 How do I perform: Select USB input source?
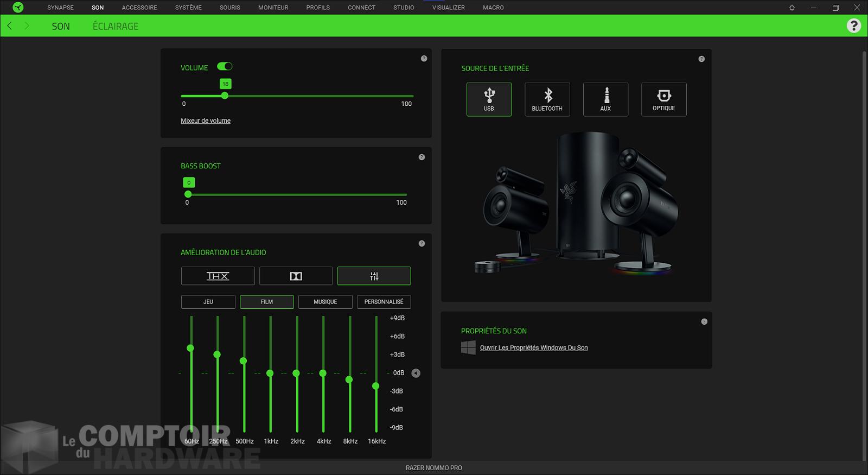[x=489, y=99]
